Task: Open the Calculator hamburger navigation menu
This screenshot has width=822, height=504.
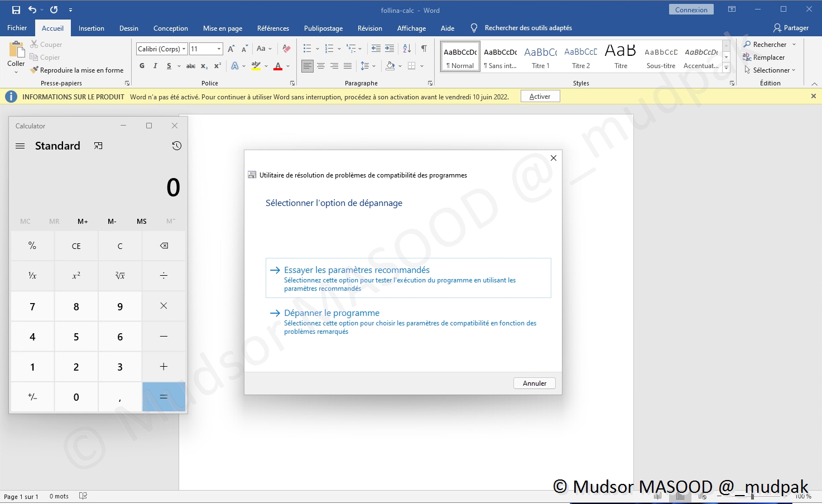Action: click(20, 146)
